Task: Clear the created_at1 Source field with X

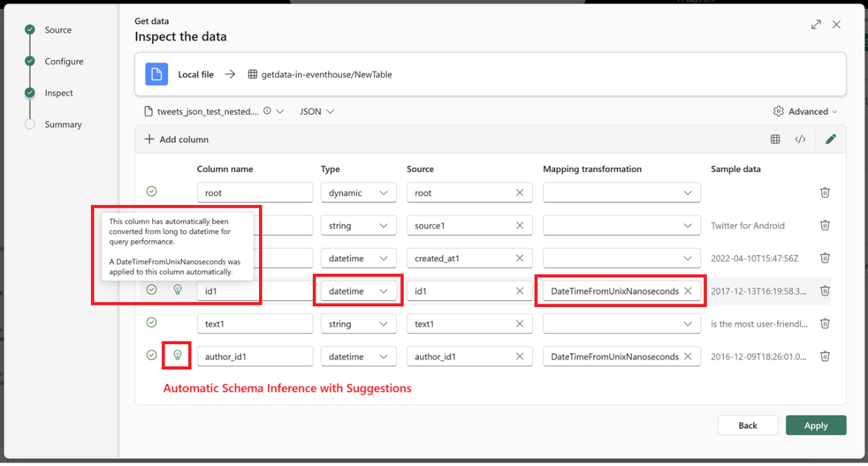Action: pyautogui.click(x=519, y=258)
